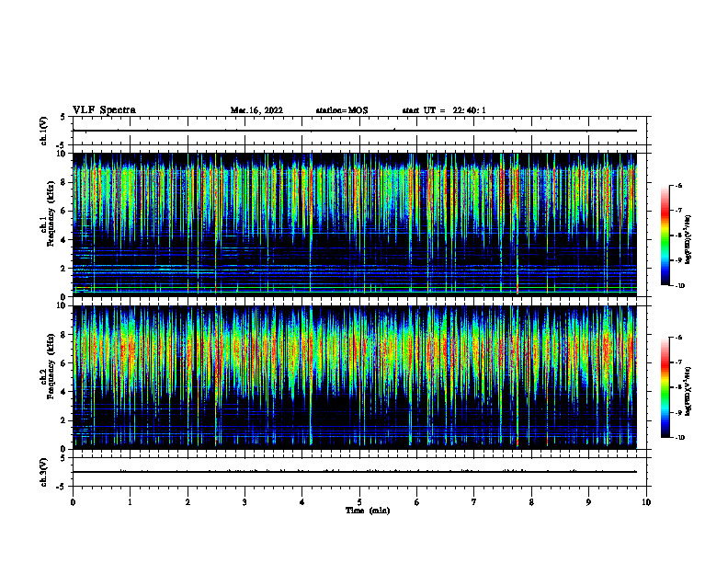Click time axis tick label "7"

point(474,502)
